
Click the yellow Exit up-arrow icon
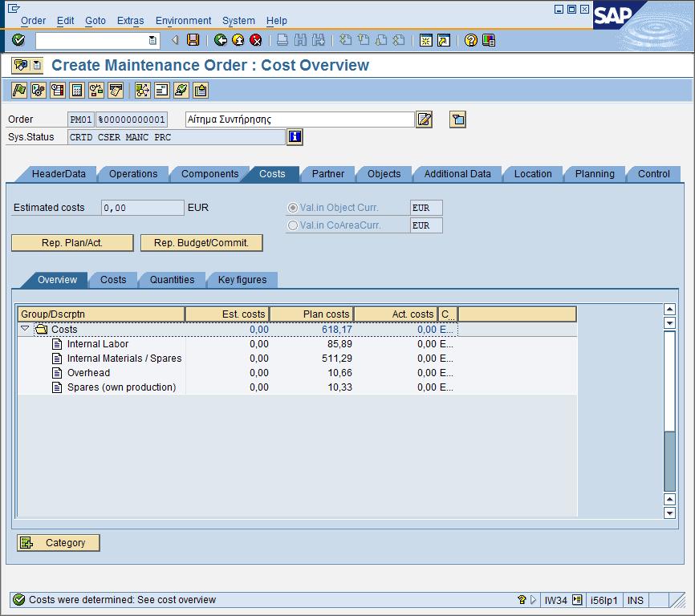(238, 40)
